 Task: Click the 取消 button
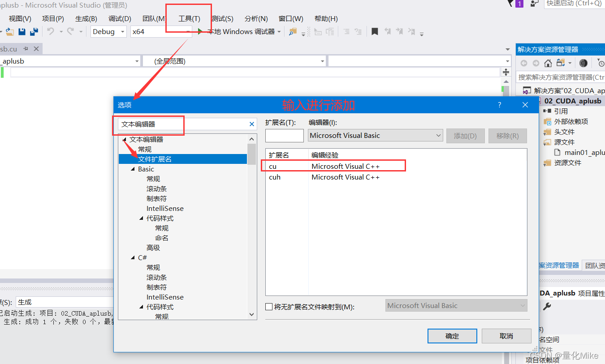[x=506, y=336]
